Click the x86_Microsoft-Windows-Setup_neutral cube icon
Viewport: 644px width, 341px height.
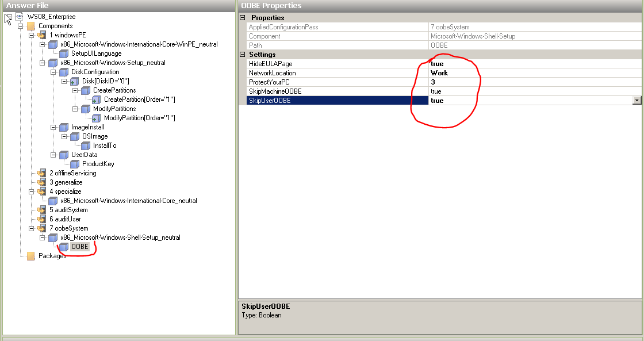[52, 63]
